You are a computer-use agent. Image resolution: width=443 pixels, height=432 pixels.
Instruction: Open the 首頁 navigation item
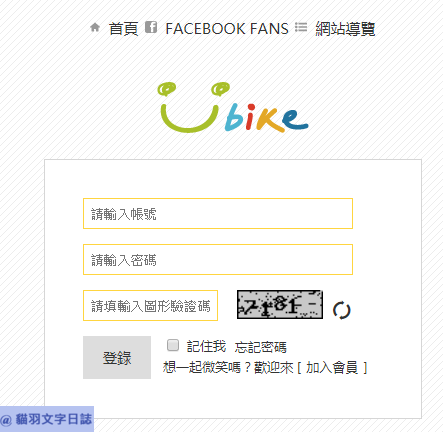pos(123,29)
